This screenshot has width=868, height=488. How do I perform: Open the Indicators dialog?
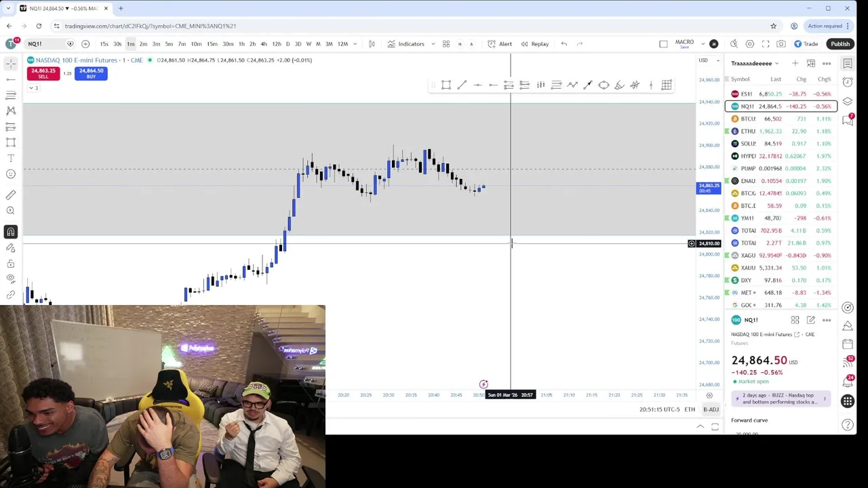coord(406,44)
